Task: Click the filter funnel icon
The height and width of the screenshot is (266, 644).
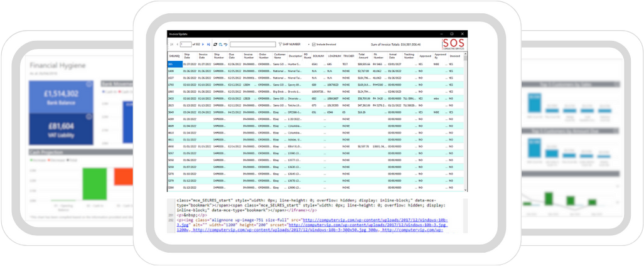Action: tap(280, 45)
